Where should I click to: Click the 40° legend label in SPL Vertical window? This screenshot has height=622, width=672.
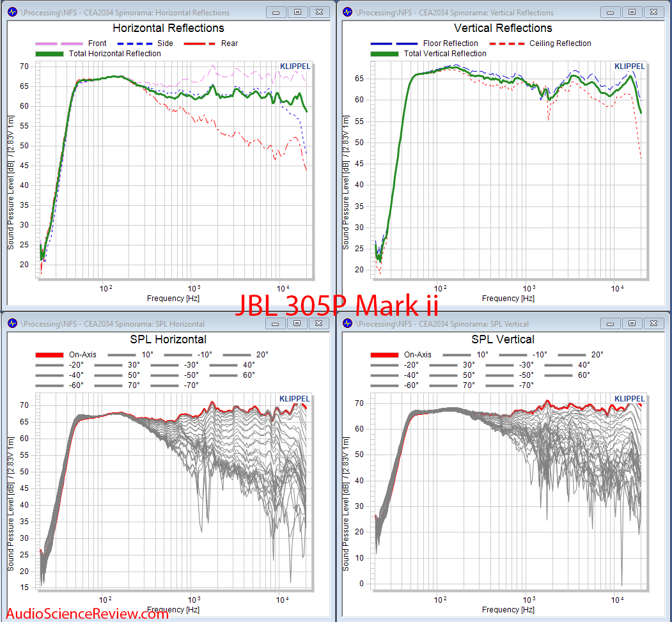[x=584, y=365]
